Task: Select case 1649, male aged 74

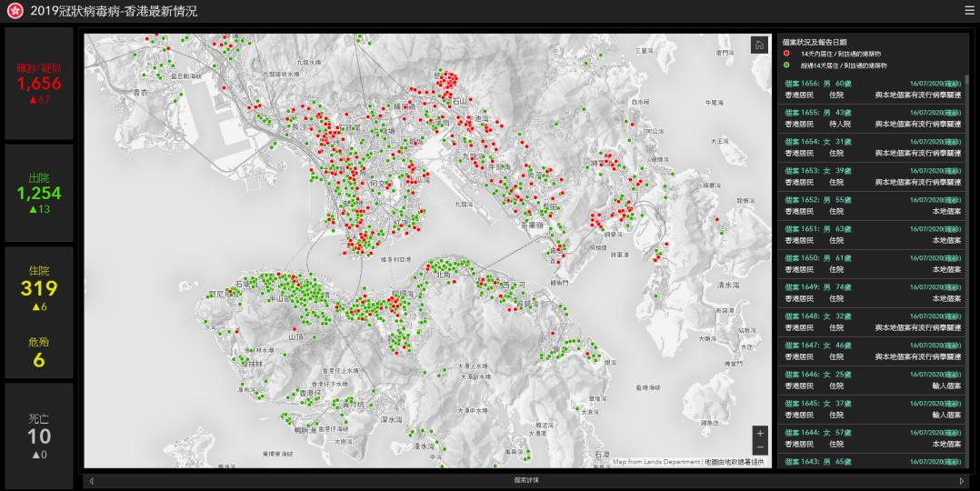Action: pyautogui.click(x=872, y=293)
